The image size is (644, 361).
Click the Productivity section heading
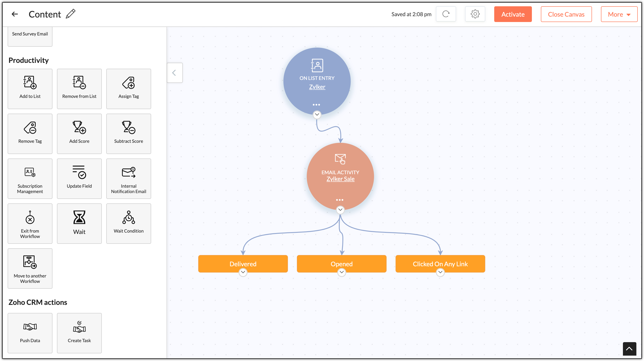click(x=28, y=60)
